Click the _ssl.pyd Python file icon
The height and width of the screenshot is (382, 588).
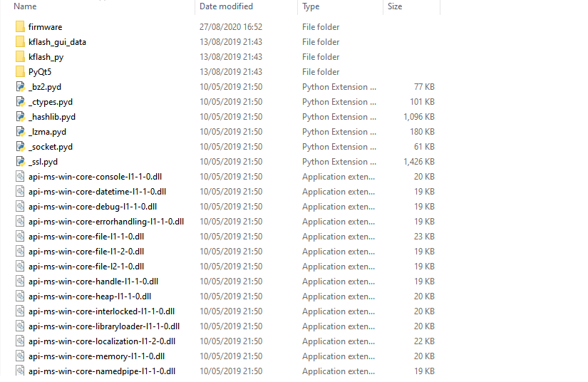tap(20, 162)
